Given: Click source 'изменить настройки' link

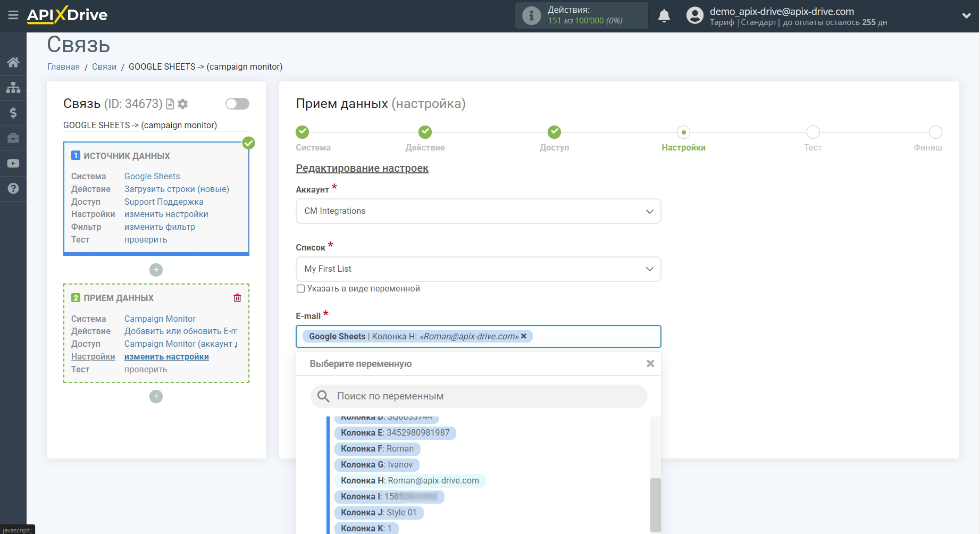Looking at the screenshot, I should [166, 214].
